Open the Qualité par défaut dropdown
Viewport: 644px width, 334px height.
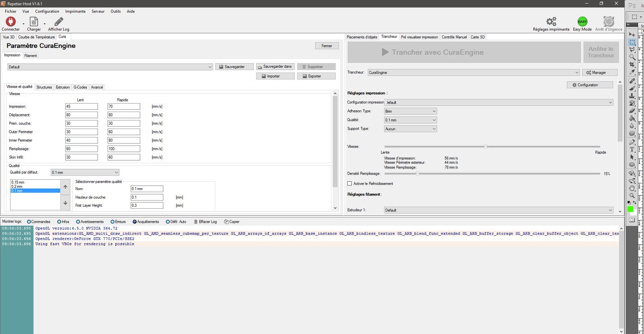click(x=85, y=172)
